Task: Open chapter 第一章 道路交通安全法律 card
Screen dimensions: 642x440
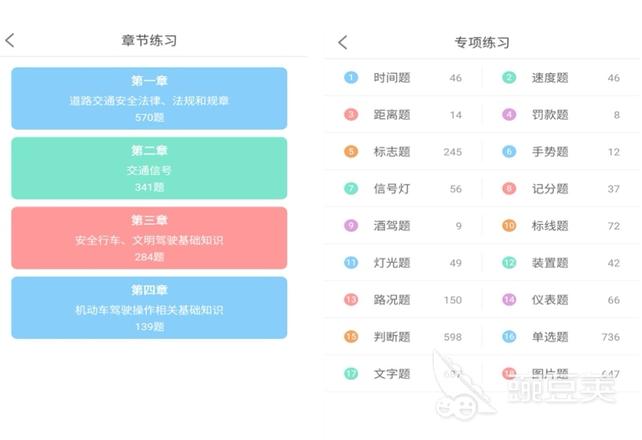Action: pyautogui.click(x=149, y=99)
